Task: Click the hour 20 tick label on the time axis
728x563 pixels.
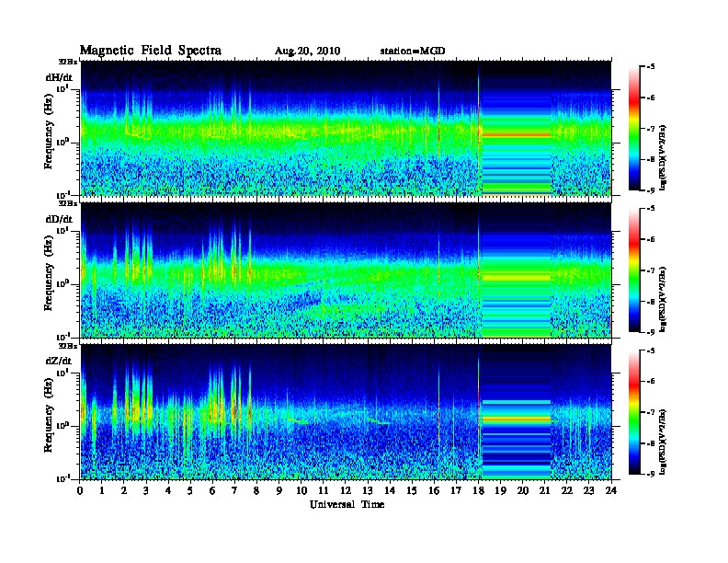Action: tap(523, 490)
